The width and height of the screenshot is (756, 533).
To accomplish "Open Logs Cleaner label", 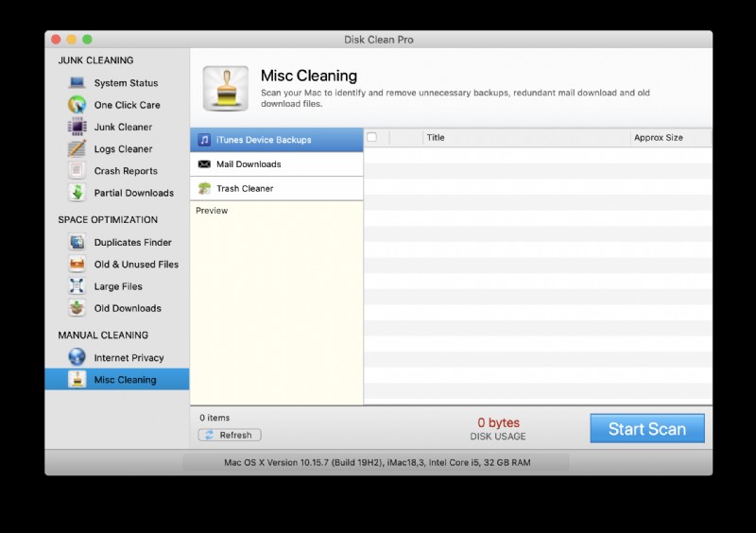I will click(123, 149).
